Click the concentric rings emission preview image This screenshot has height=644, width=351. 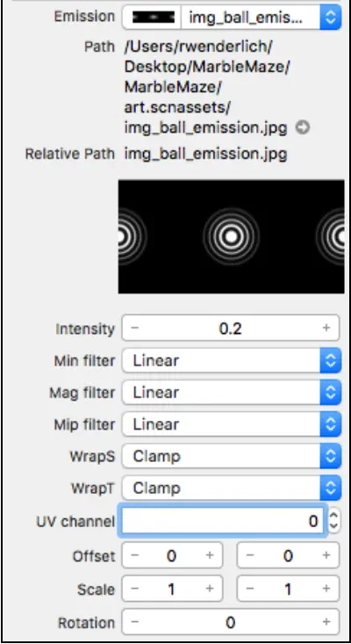pos(232,236)
